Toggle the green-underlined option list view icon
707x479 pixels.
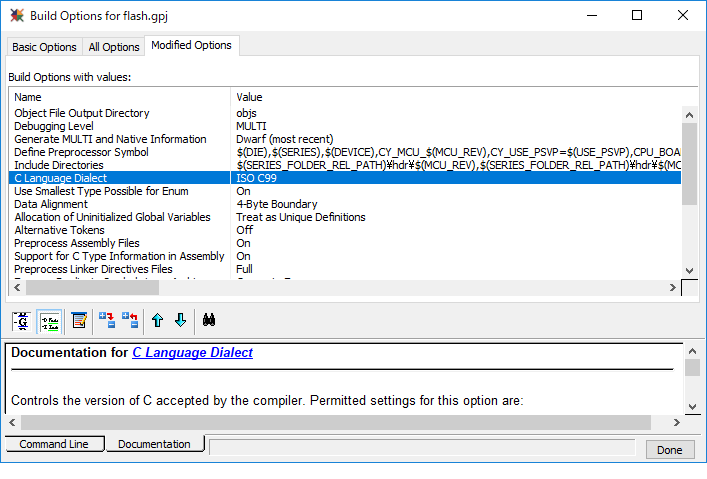pyautogui.click(x=50, y=321)
